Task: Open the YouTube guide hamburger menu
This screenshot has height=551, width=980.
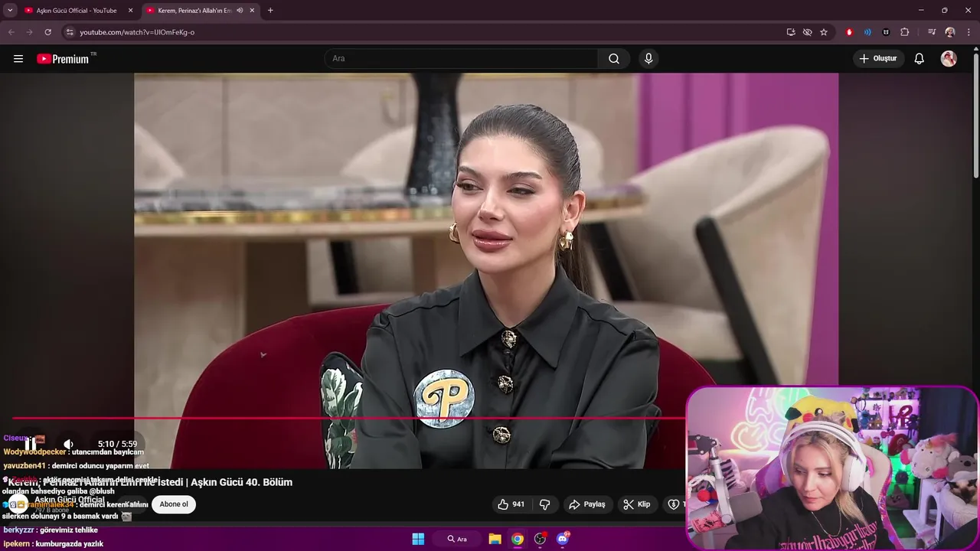Action: [18, 59]
